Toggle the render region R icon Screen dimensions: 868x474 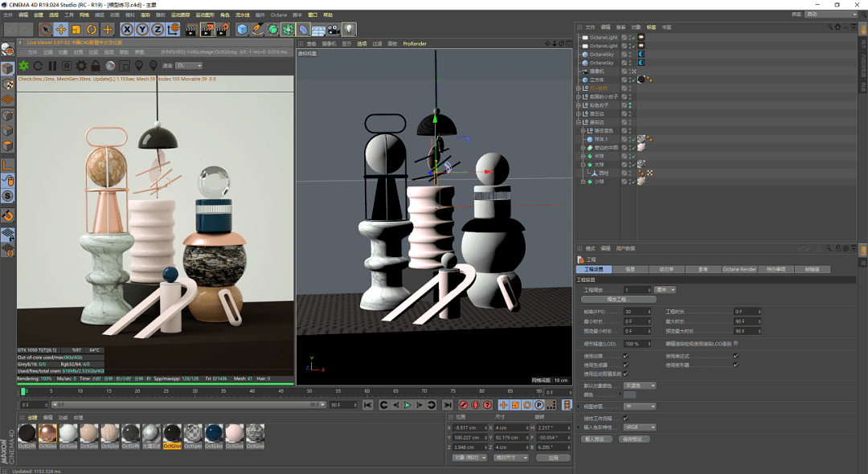point(67,66)
